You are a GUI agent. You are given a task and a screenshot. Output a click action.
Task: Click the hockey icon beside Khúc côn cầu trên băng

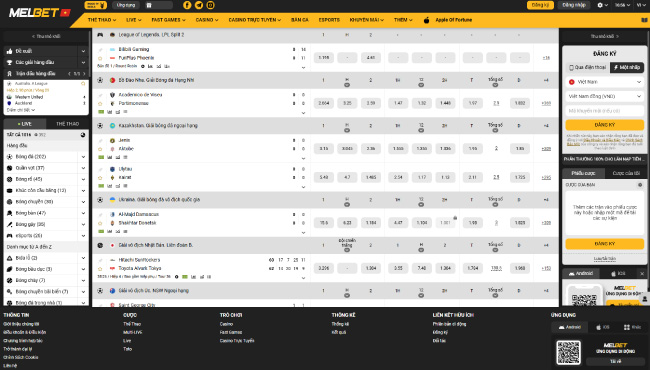(10, 190)
